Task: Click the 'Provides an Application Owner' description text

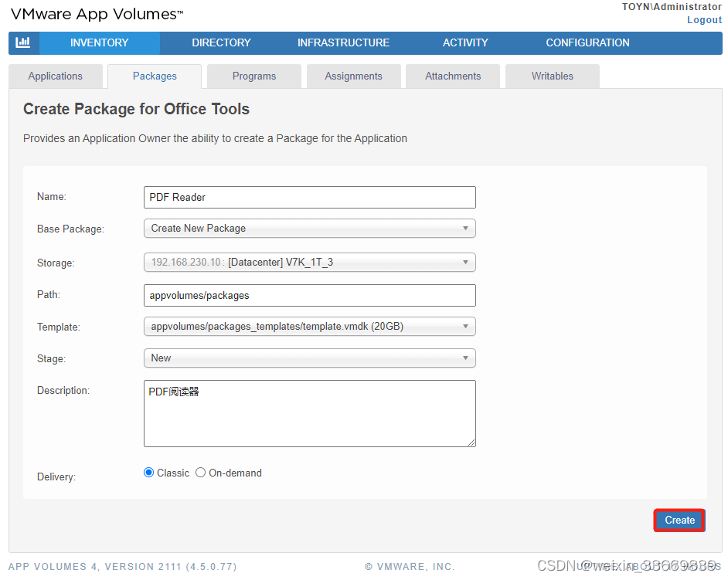Action: point(215,139)
